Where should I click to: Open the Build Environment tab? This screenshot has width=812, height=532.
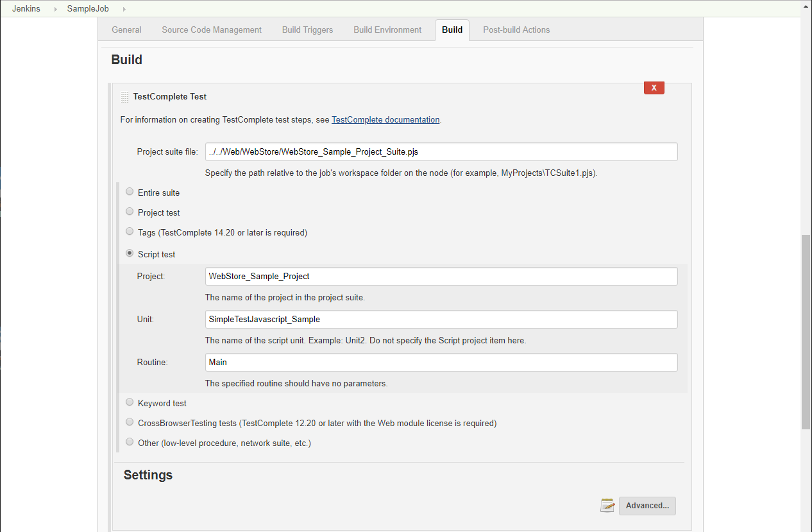click(x=387, y=30)
